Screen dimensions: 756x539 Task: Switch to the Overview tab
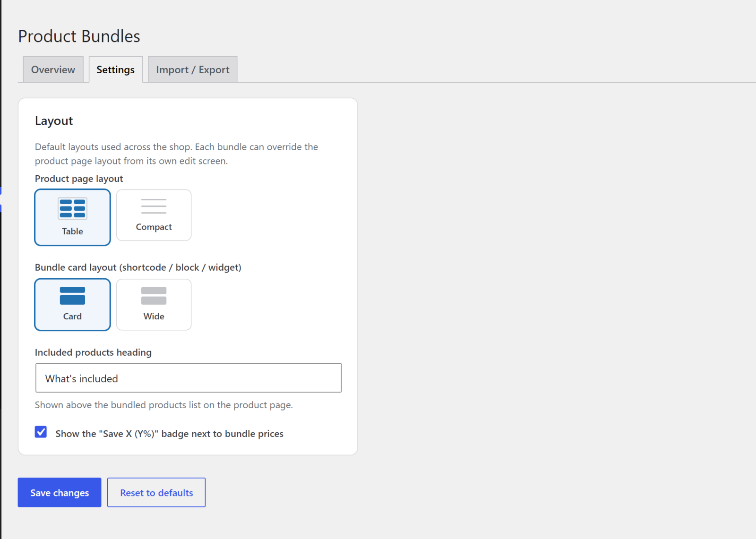(53, 69)
